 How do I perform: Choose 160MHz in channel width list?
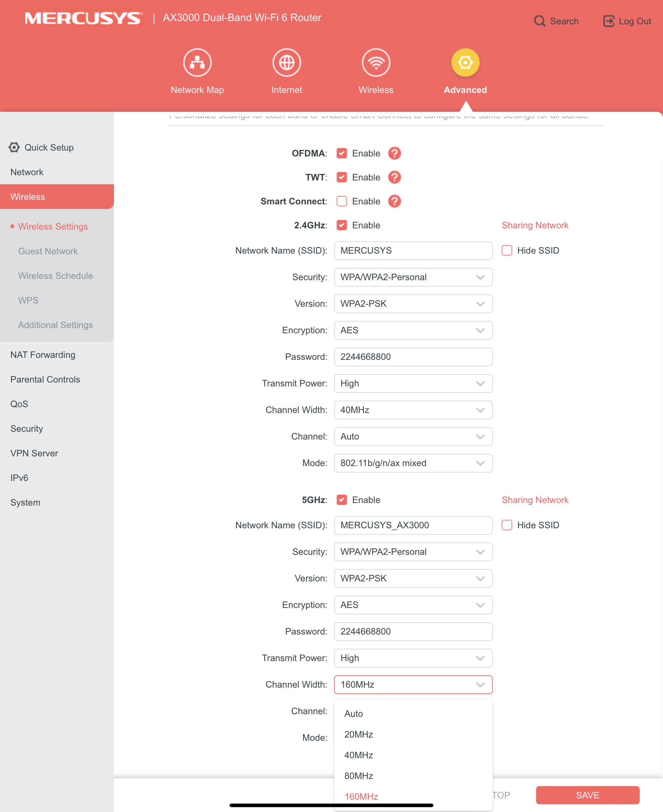[413, 796]
